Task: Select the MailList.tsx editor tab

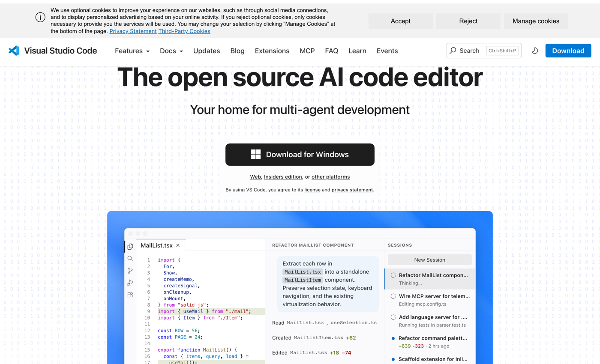Action: tap(161, 245)
